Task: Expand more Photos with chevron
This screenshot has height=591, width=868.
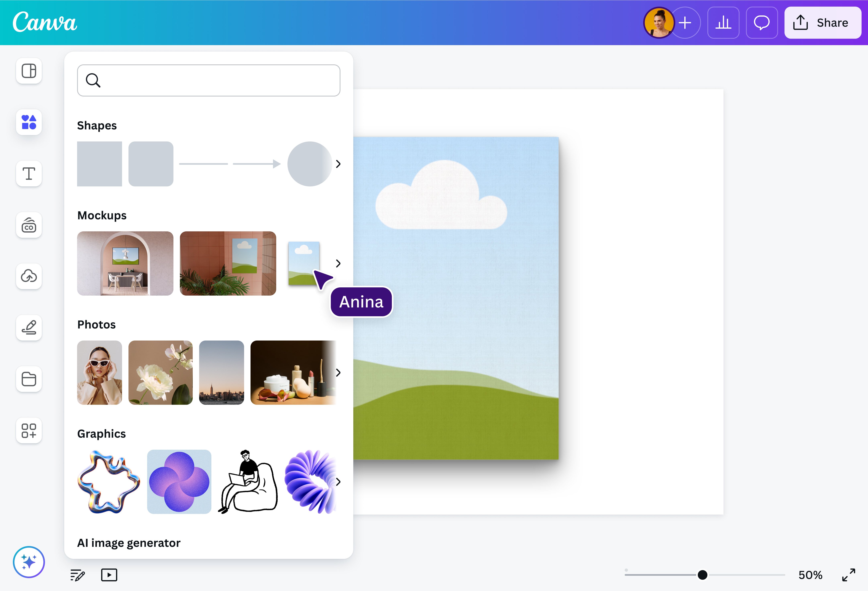Action: [338, 373]
